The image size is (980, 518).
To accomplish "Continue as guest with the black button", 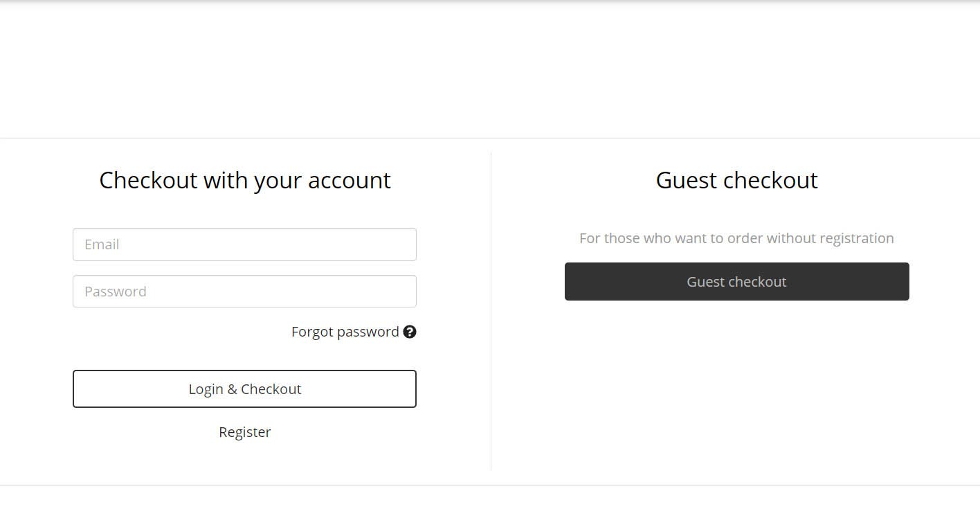I will [737, 282].
